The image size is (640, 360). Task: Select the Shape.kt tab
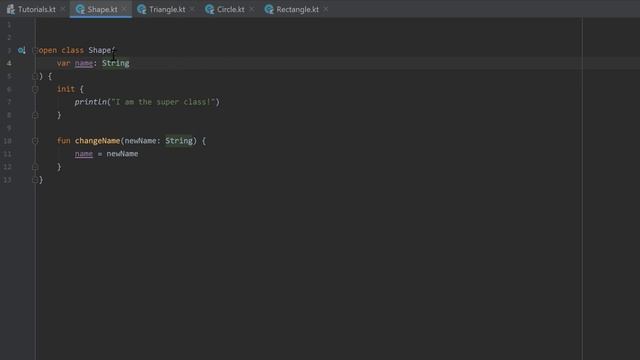[102, 9]
